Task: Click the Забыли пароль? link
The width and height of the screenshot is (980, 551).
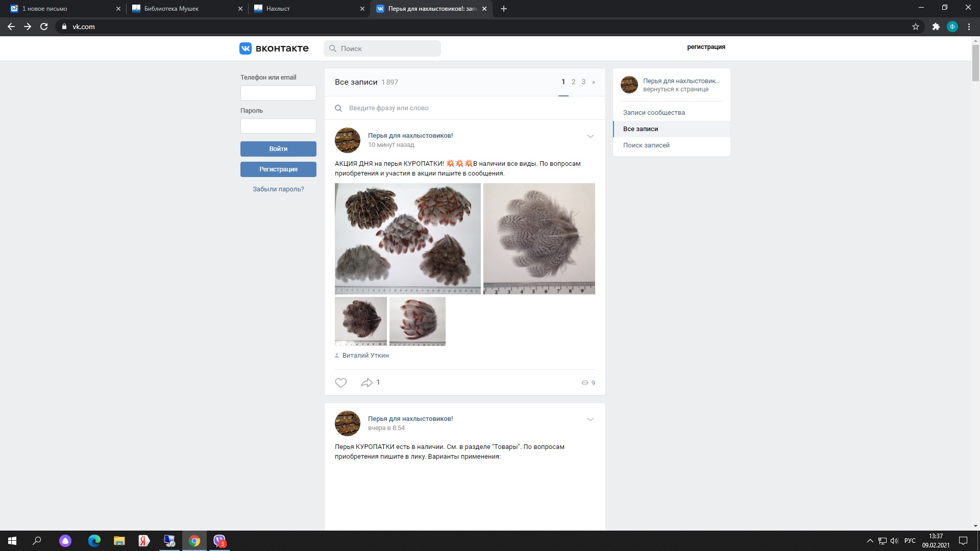Action: click(x=278, y=189)
